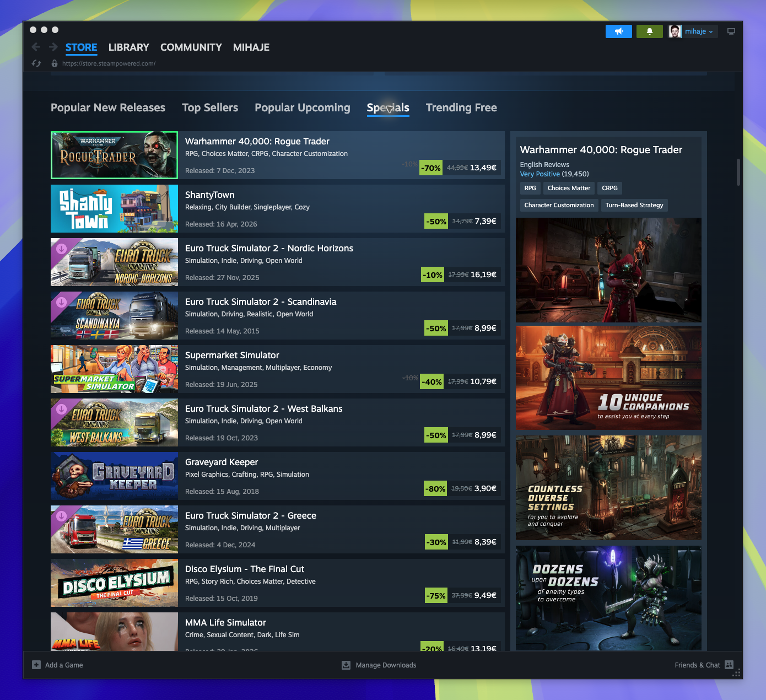Open the announcements megaphone button
This screenshot has height=700, width=766.
[x=619, y=31]
